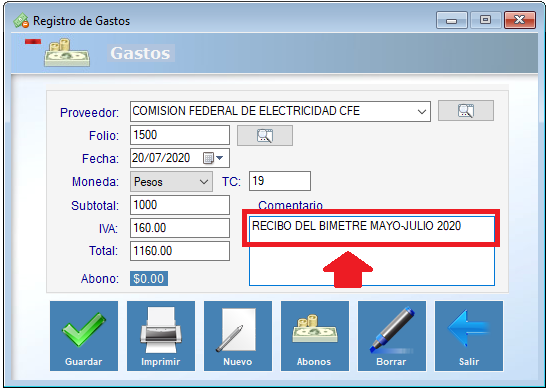Search providers with the magnifier next to Proveedor
The image size is (546, 388).
click(x=466, y=111)
